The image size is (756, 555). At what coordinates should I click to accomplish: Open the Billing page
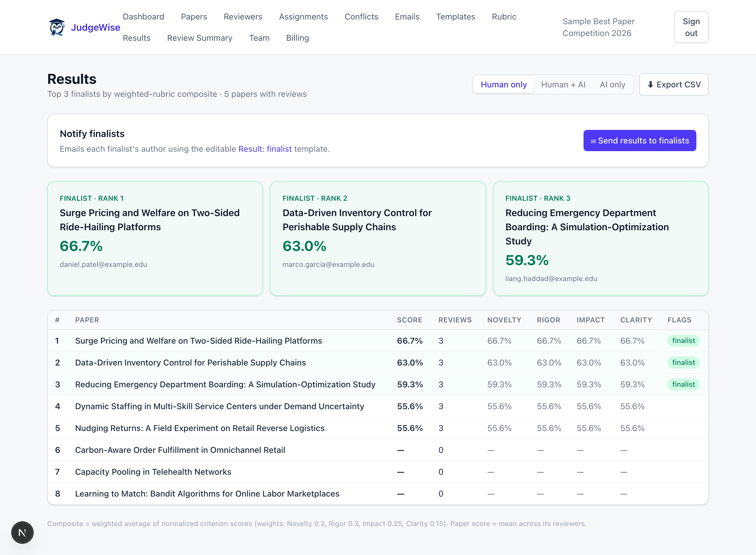click(x=297, y=38)
